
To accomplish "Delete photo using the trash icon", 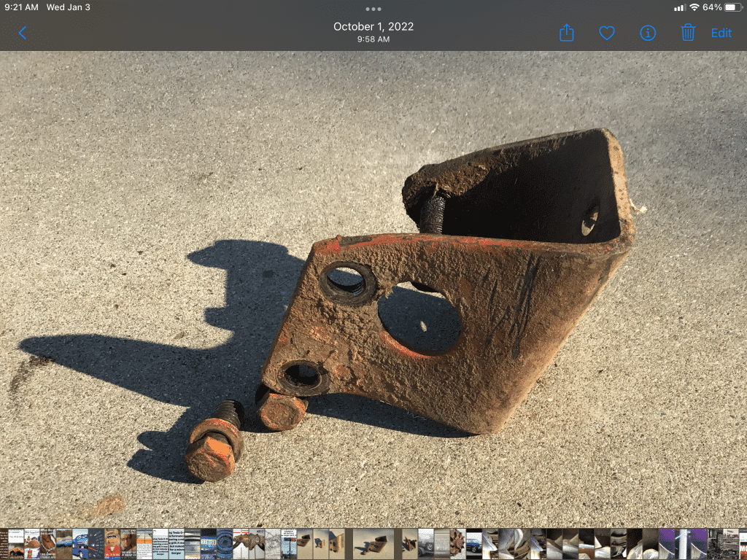I will pyautogui.click(x=688, y=33).
